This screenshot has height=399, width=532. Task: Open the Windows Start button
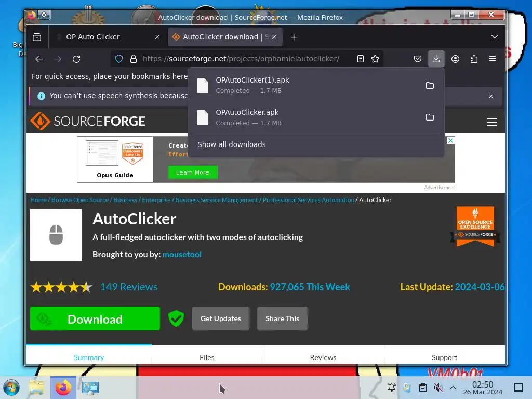(11, 388)
